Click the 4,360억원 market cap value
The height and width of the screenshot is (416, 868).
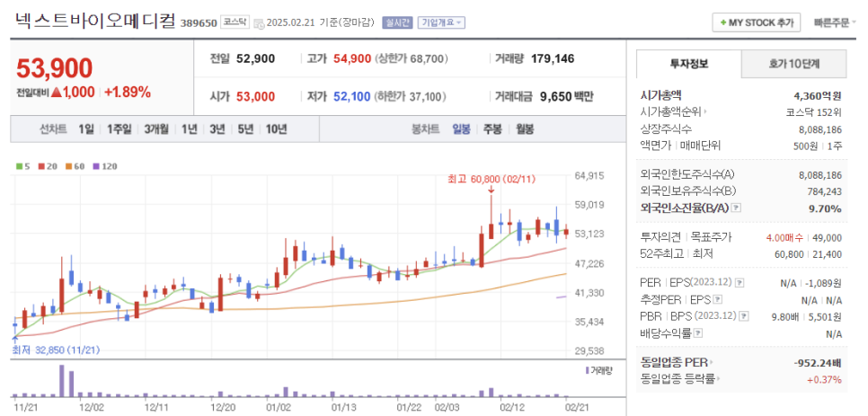click(816, 95)
